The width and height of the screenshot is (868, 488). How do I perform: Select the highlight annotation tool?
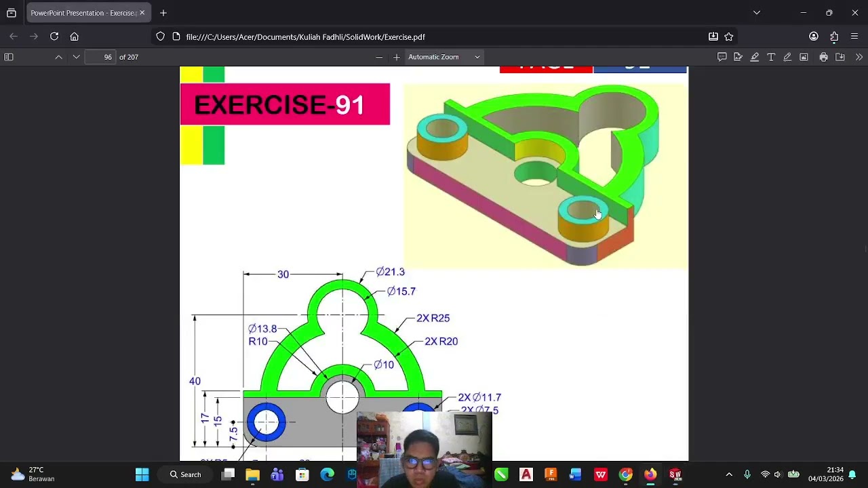pos(755,57)
